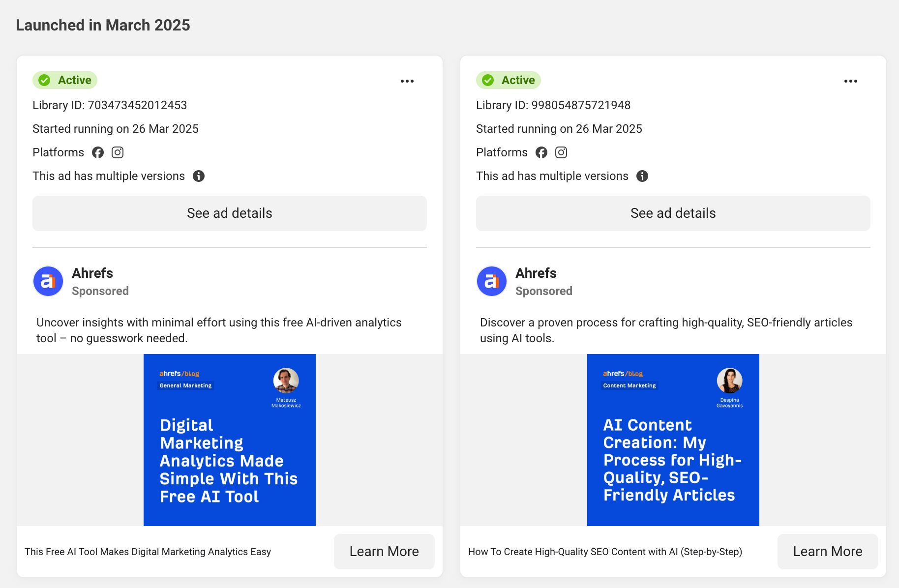Click info icon beside multiple versions, second ad
Image resolution: width=899 pixels, height=588 pixels.
[x=642, y=176]
